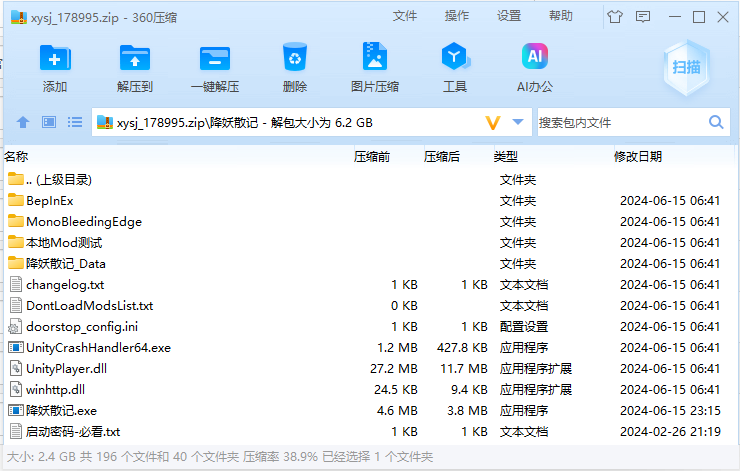Open the 设置 menu

509,16
